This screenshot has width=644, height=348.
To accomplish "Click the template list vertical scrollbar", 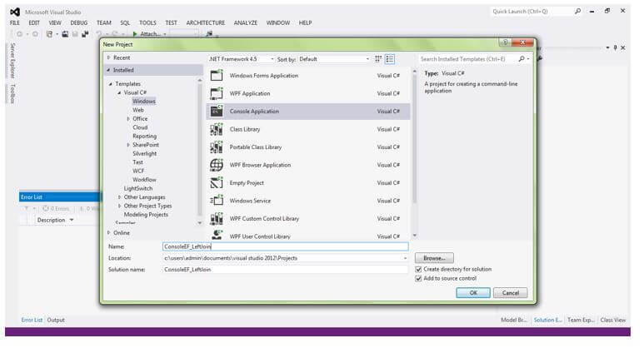I will (414, 154).
